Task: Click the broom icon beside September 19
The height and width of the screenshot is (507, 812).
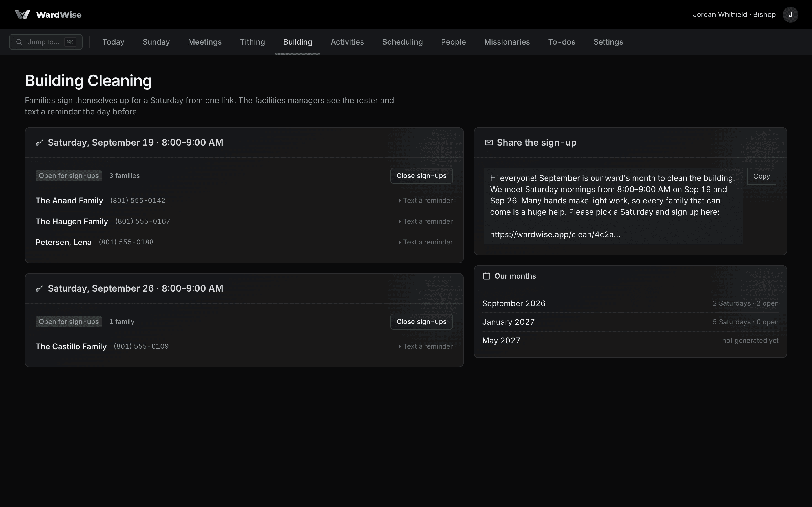Action: [x=39, y=143]
